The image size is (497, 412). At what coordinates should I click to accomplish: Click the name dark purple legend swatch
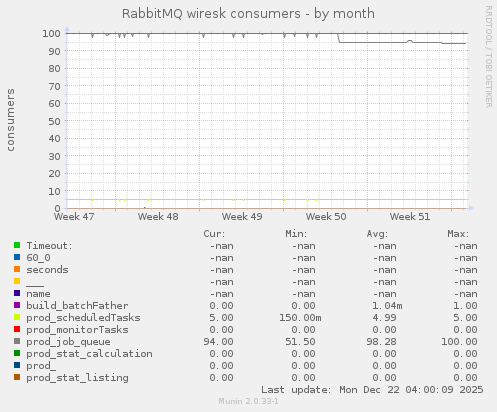click(17, 293)
